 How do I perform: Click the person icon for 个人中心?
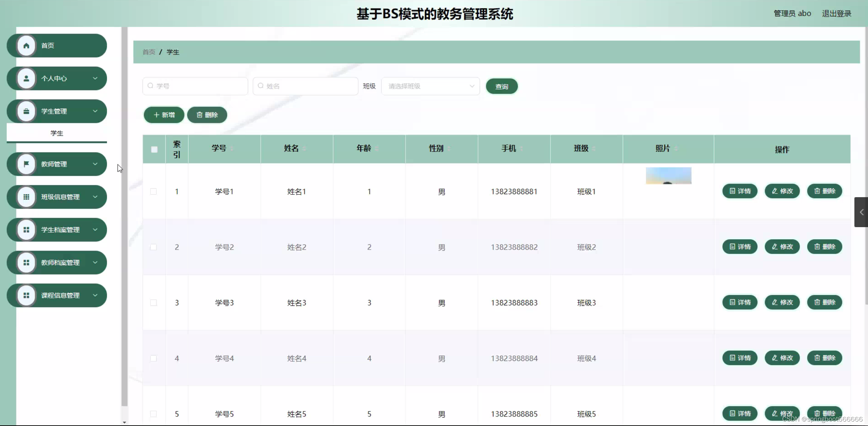[x=26, y=79]
